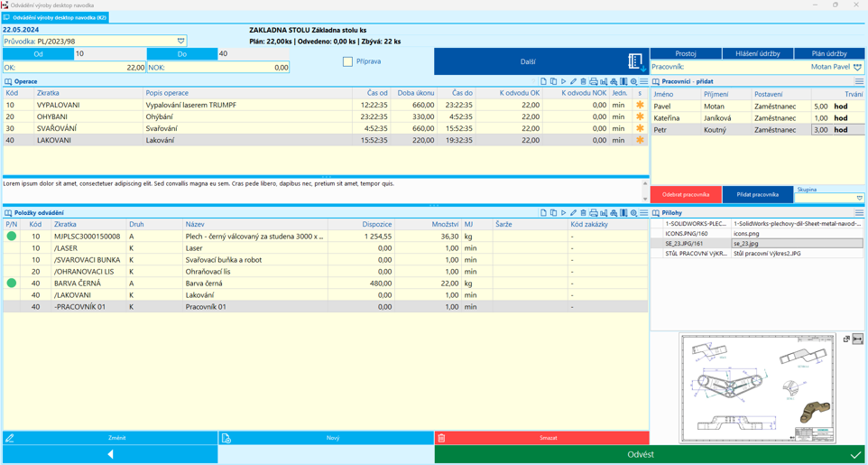Click the new record icon in Operace toolbar

(x=543, y=81)
